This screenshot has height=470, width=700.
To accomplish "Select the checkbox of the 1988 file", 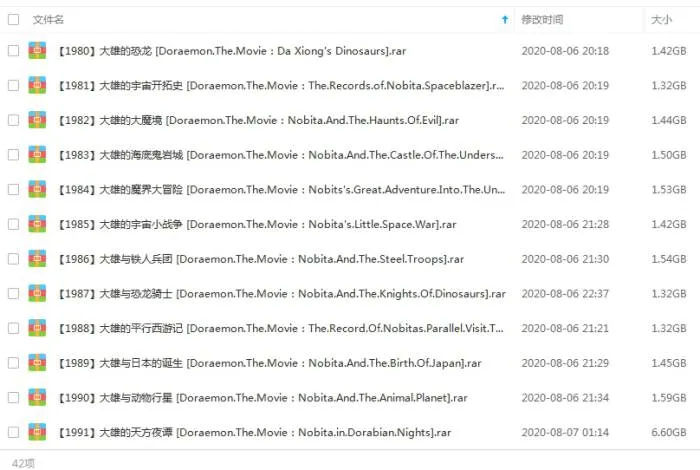I will point(13,328).
